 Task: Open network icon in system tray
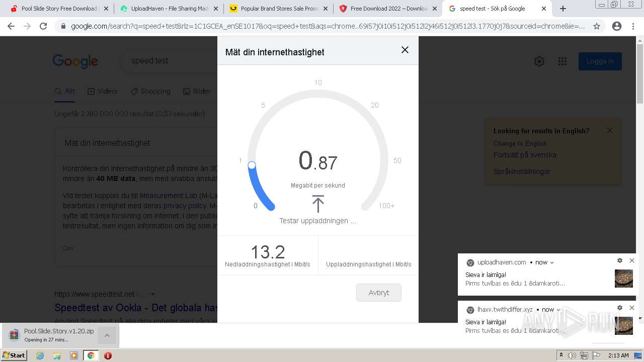[x=584, y=355]
